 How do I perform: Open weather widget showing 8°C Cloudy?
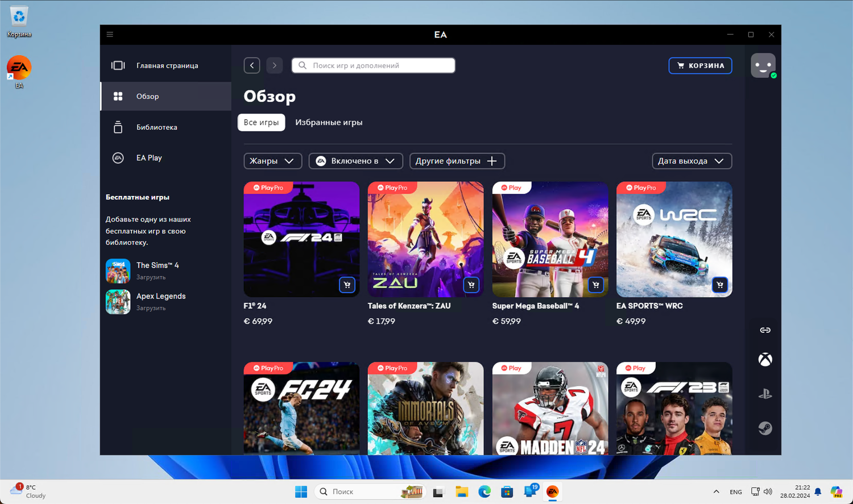point(28,491)
